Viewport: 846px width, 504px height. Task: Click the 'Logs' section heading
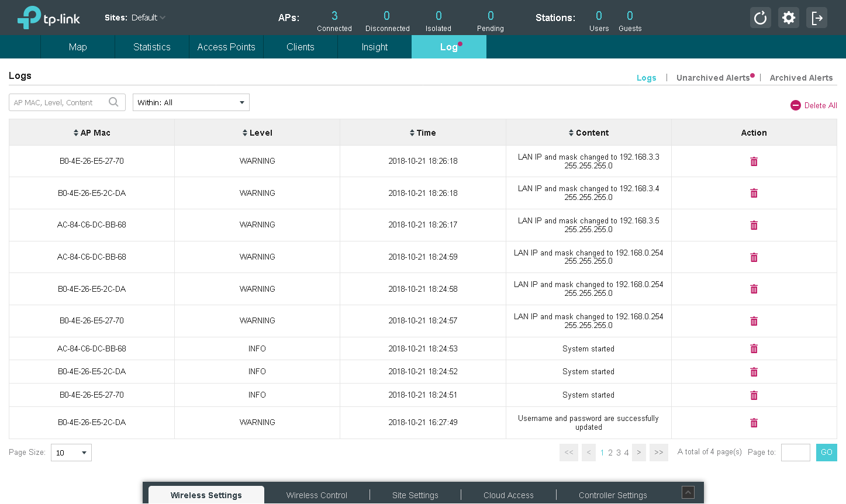click(x=20, y=75)
